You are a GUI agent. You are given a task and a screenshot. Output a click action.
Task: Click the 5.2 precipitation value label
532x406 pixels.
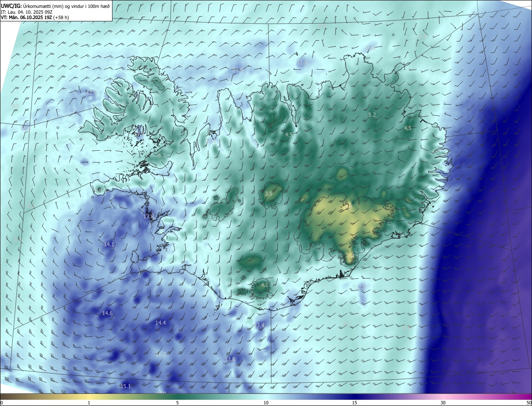point(372,115)
